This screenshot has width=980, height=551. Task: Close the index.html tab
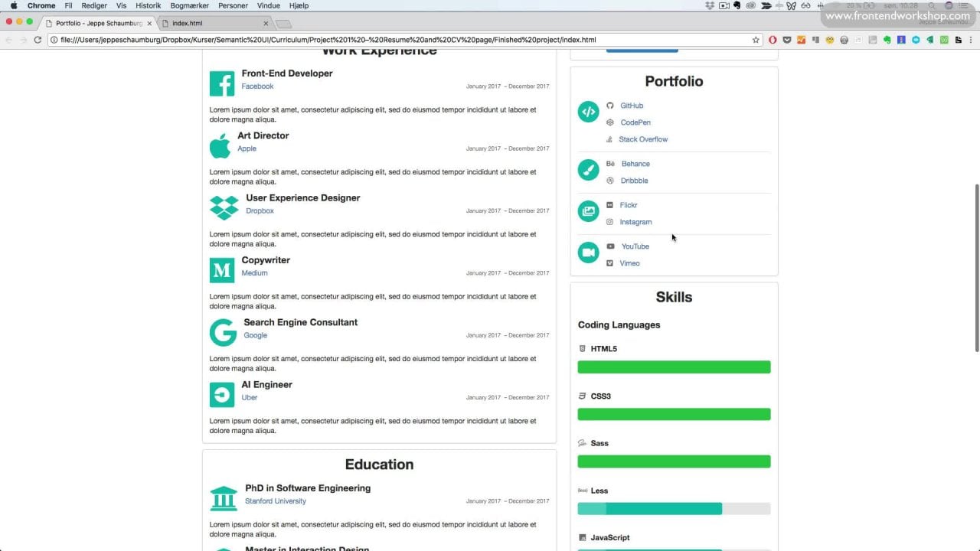pyautogui.click(x=266, y=24)
